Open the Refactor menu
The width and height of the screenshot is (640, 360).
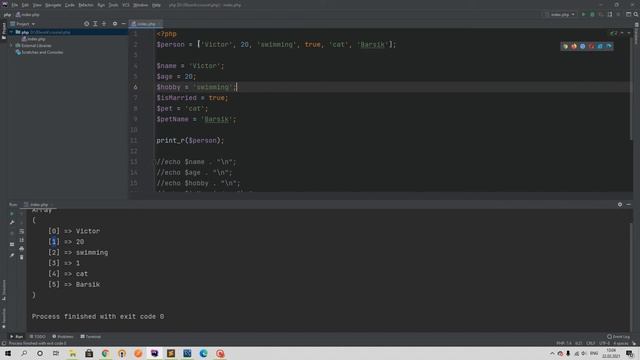coord(86,5)
